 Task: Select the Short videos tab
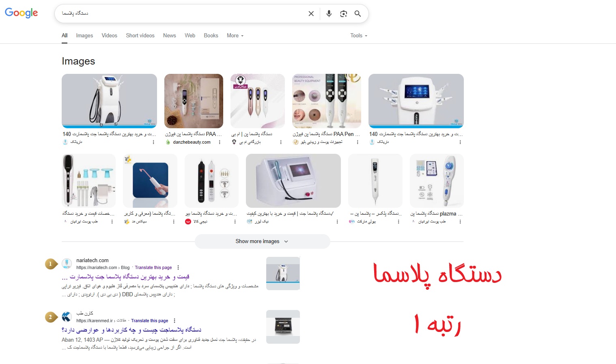point(140,36)
